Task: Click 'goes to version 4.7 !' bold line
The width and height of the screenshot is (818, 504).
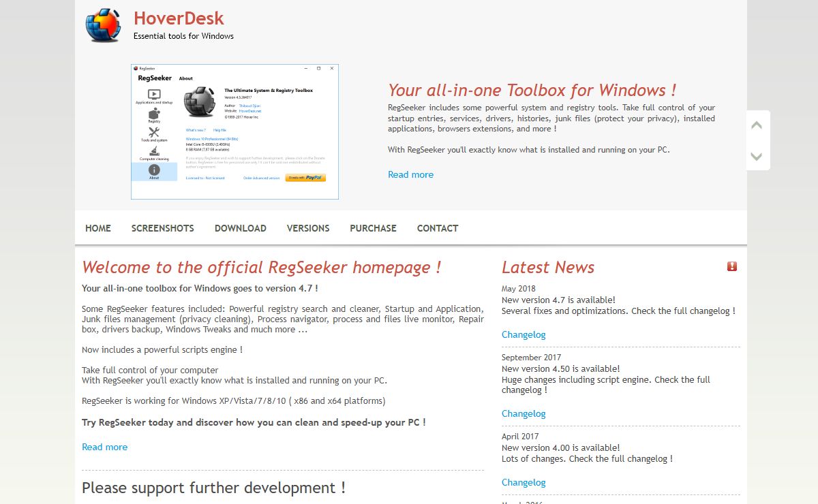Action: pyautogui.click(x=200, y=288)
